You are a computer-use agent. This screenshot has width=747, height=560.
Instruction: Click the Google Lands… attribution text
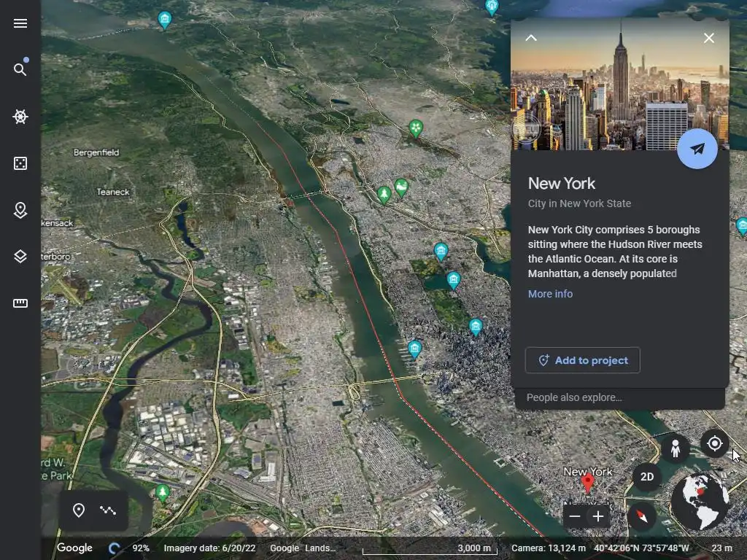(x=303, y=548)
